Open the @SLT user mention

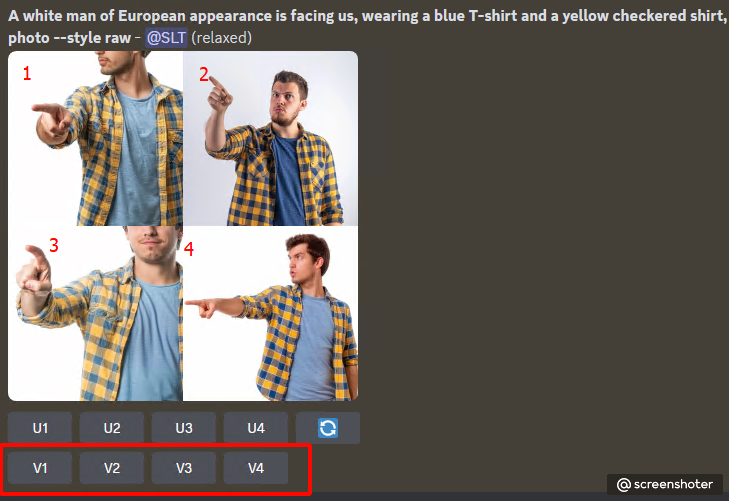(x=166, y=38)
